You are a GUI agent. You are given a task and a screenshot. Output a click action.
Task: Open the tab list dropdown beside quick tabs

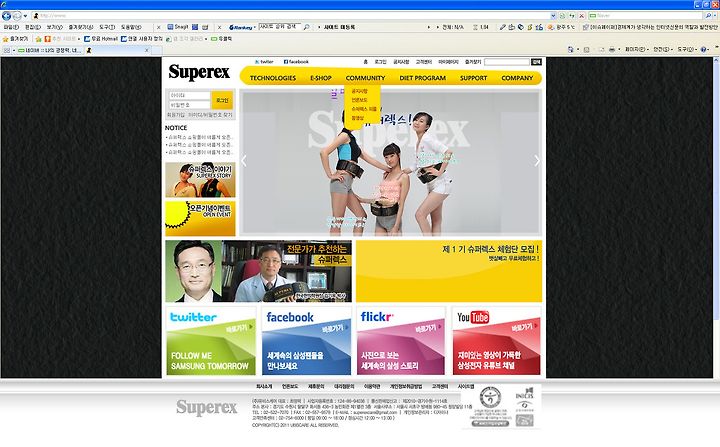coord(14,50)
